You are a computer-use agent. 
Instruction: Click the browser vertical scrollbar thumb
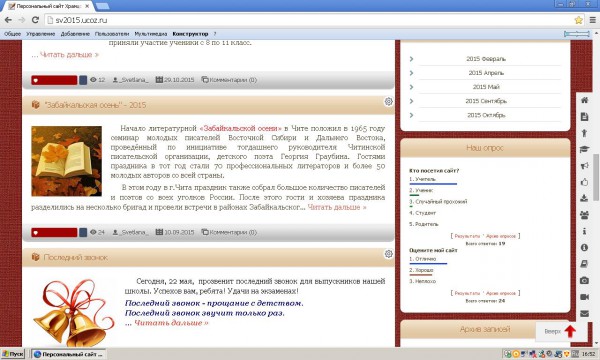596,177
